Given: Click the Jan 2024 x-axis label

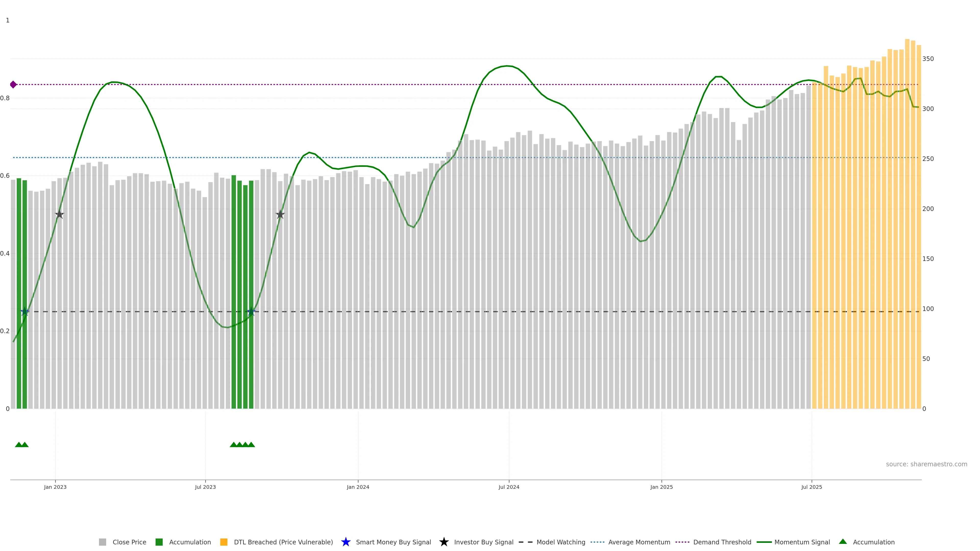Looking at the screenshot, I should pyautogui.click(x=358, y=487).
